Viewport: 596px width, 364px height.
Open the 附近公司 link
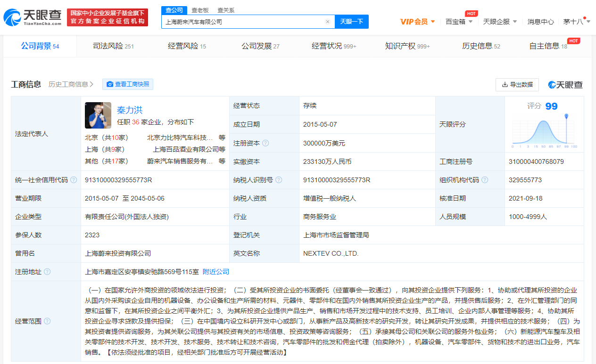coord(216,272)
